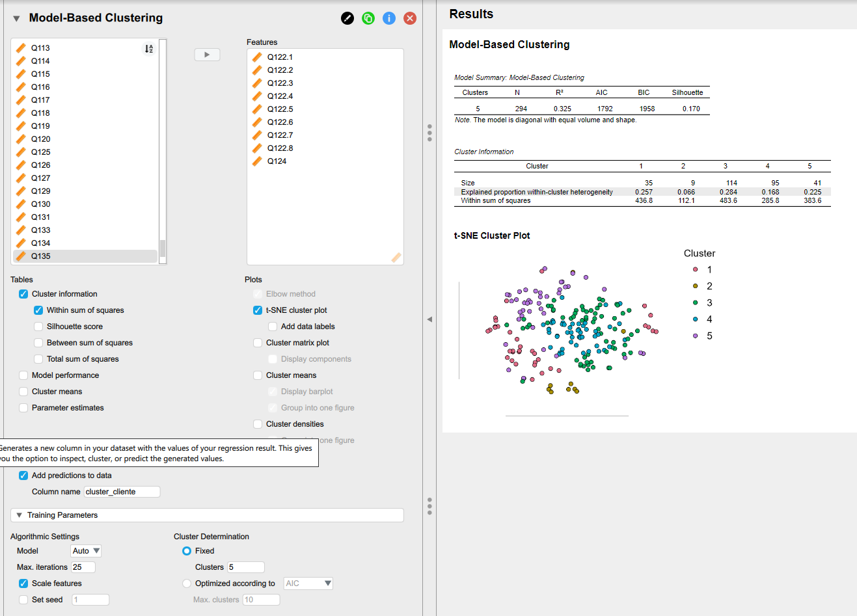Enable the Silhouette score checkbox
This screenshot has width=857, height=616.
[x=39, y=327]
